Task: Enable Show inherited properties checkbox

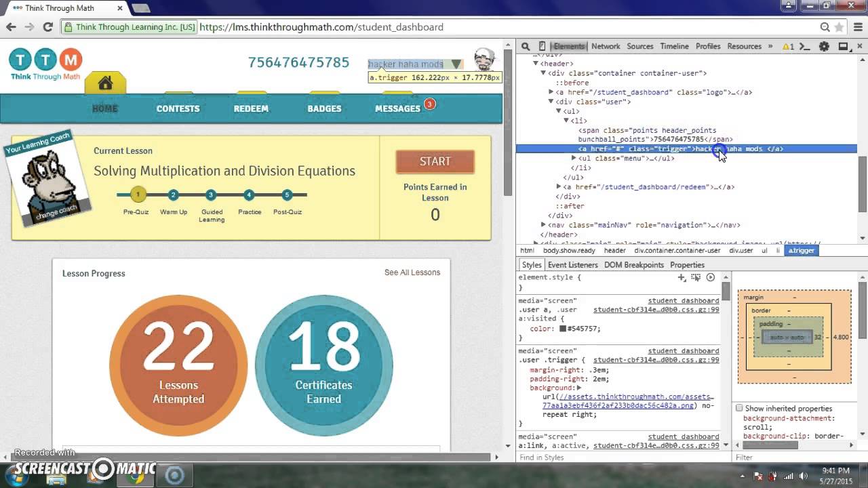Action: [x=739, y=408]
